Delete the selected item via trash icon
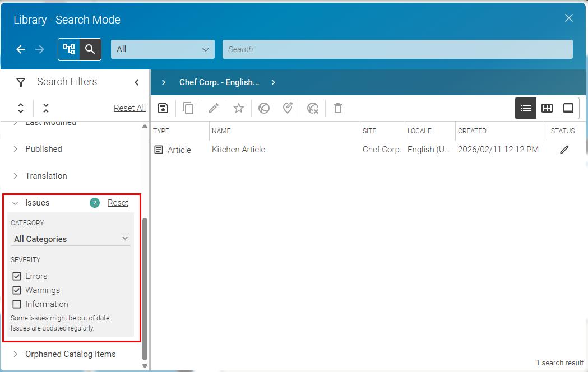This screenshot has width=588, height=372. [x=337, y=108]
